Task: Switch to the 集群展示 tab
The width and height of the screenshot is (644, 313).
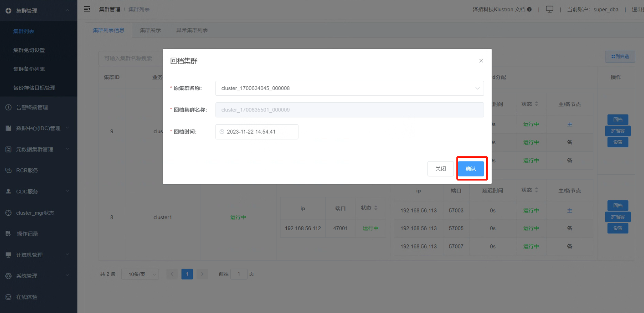Action: click(150, 30)
